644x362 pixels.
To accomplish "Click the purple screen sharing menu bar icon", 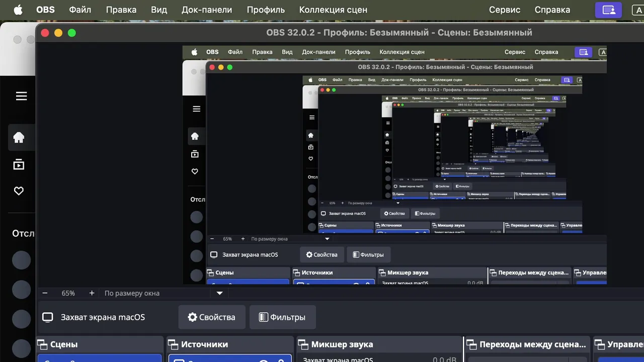I will pyautogui.click(x=608, y=10).
